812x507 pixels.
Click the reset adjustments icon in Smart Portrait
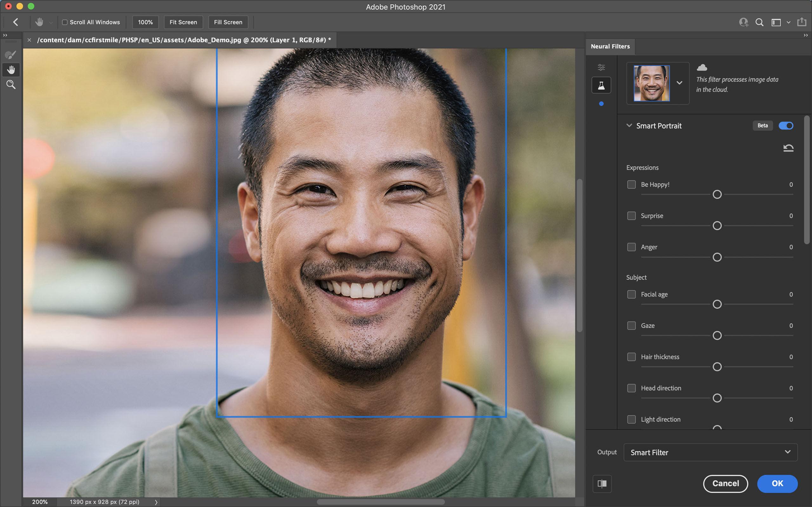point(788,148)
